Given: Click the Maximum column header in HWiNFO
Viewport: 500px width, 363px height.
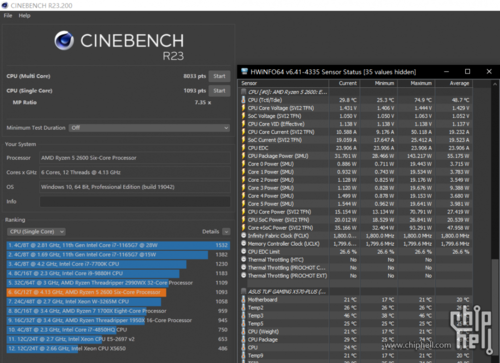Looking at the screenshot, I should (416, 83).
